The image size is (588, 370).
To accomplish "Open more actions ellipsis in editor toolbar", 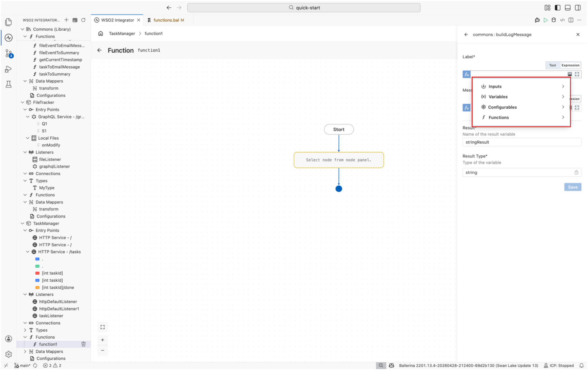I will click(579, 20).
